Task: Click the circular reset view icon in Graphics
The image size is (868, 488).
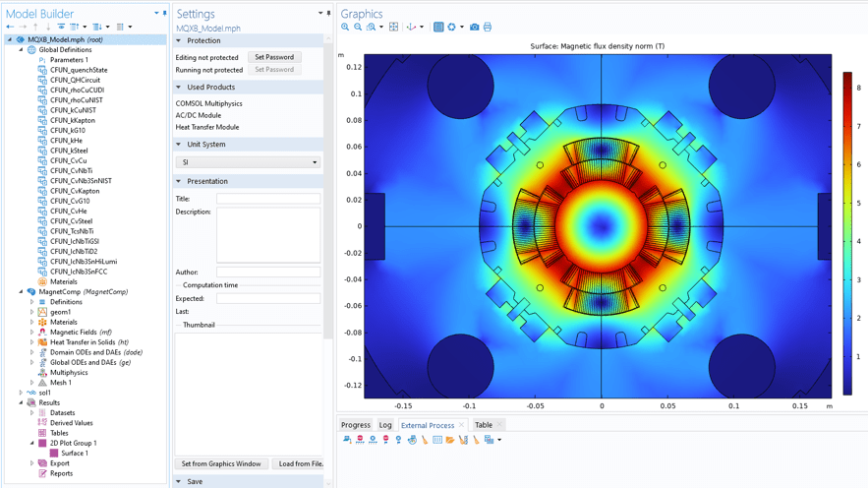Action: click(452, 27)
